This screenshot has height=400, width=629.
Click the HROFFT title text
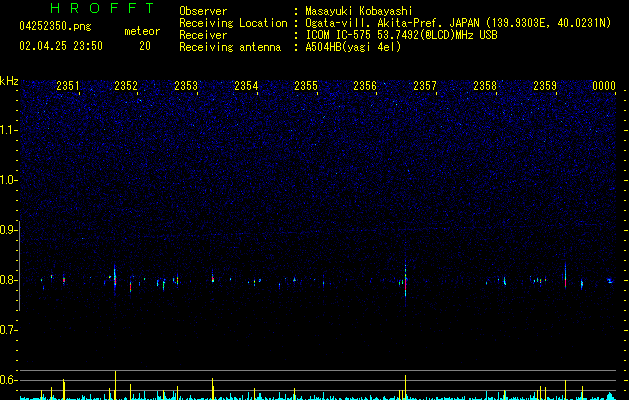coord(103,8)
